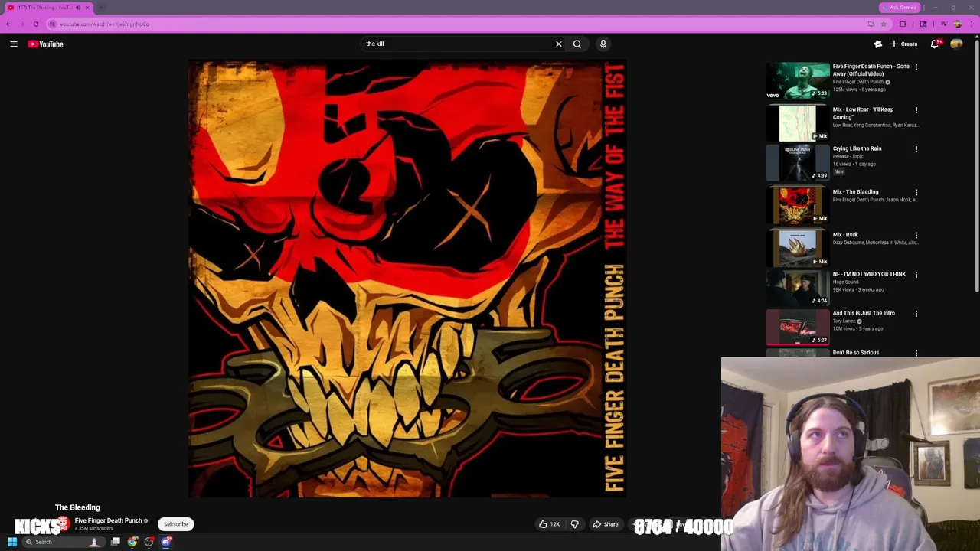
Task: Play the Low Roar mix thumbnail
Action: 797,123
